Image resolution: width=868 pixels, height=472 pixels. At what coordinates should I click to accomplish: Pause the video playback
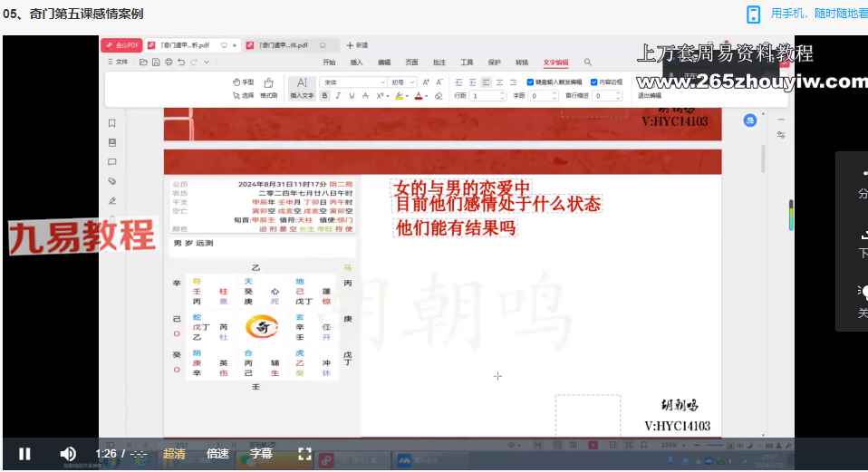point(25,453)
